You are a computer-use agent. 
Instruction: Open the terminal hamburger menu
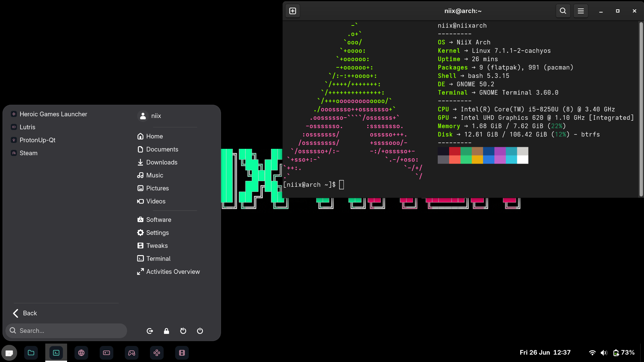coord(581,11)
